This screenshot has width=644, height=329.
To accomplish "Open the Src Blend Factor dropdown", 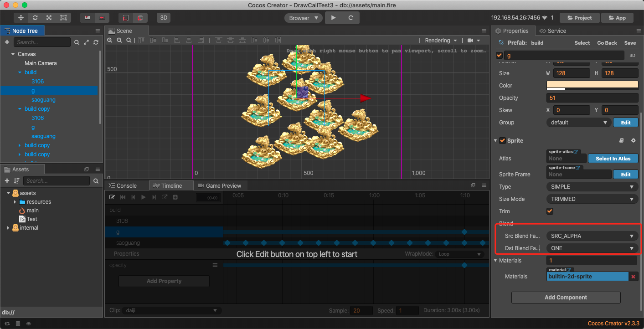I will (592, 236).
